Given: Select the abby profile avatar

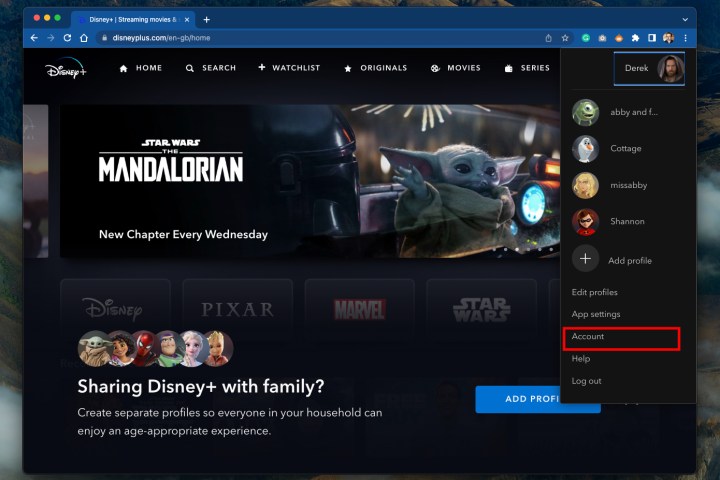Looking at the screenshot, I should point(585,112).
